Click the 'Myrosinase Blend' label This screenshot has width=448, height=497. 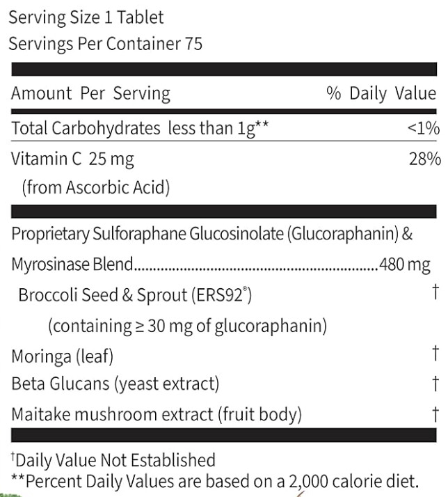pos(72,265)
